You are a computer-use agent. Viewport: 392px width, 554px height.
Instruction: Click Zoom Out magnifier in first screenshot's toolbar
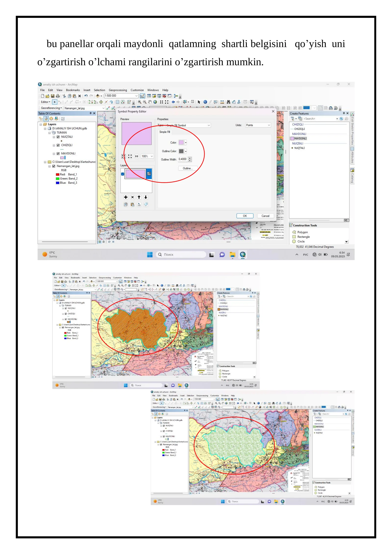coord(145,102)
